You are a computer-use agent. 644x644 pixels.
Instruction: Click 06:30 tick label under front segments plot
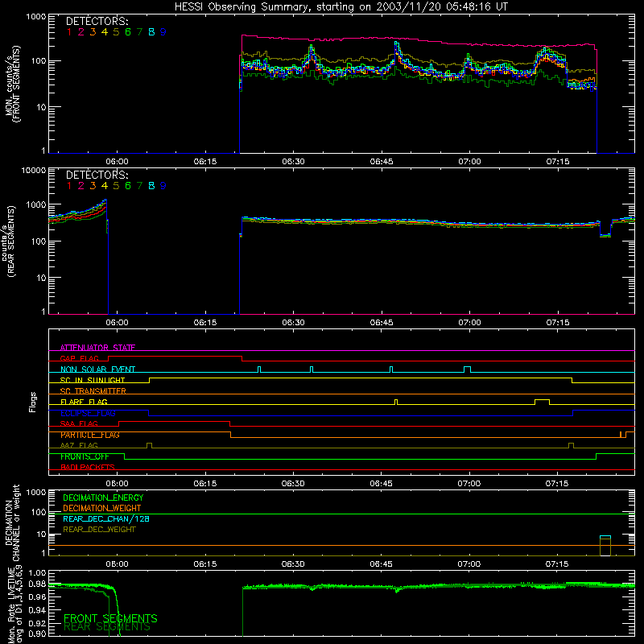[293, 162]
